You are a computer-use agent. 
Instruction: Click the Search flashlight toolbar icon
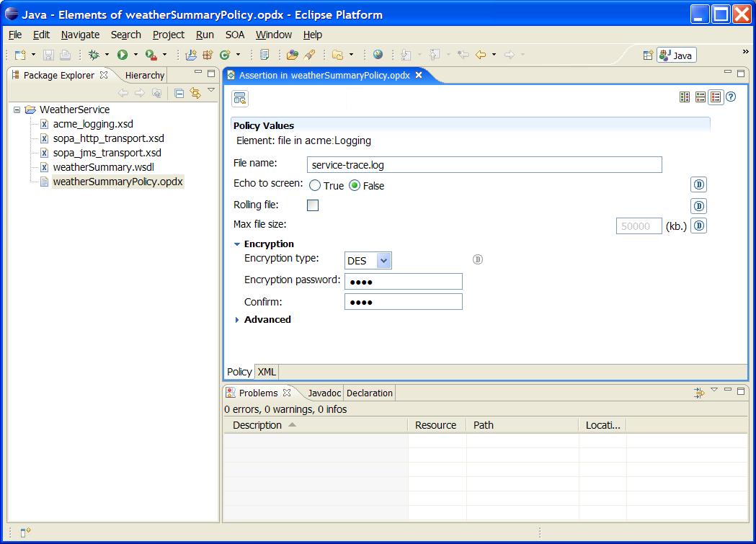pos(310,55)
